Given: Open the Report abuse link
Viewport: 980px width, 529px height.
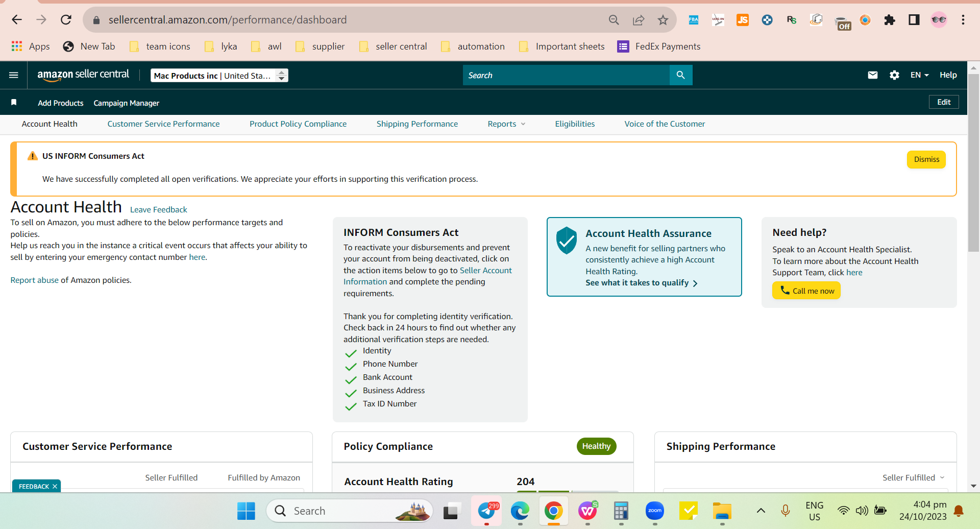Looking at the screenshot, I should pos(35,280).
